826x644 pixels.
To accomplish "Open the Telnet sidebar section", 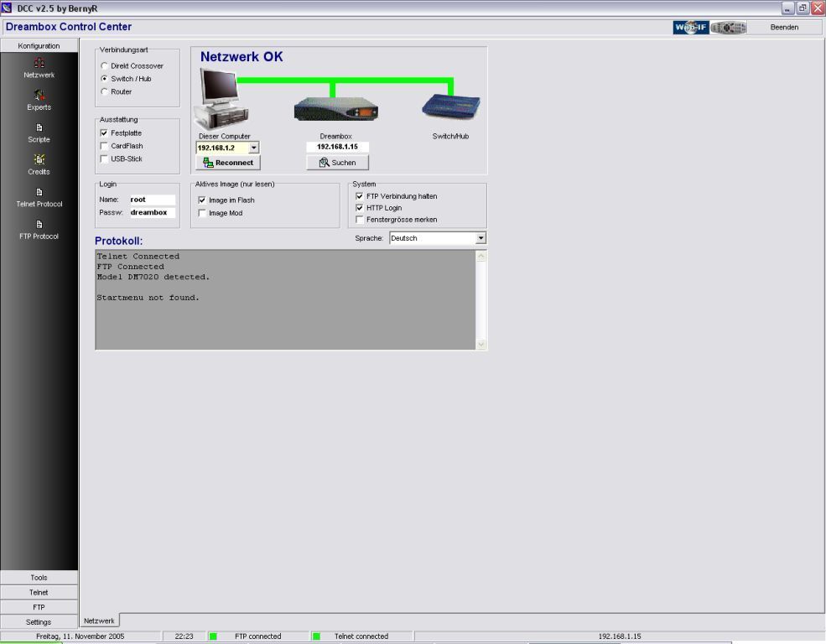I will (39, 592).
